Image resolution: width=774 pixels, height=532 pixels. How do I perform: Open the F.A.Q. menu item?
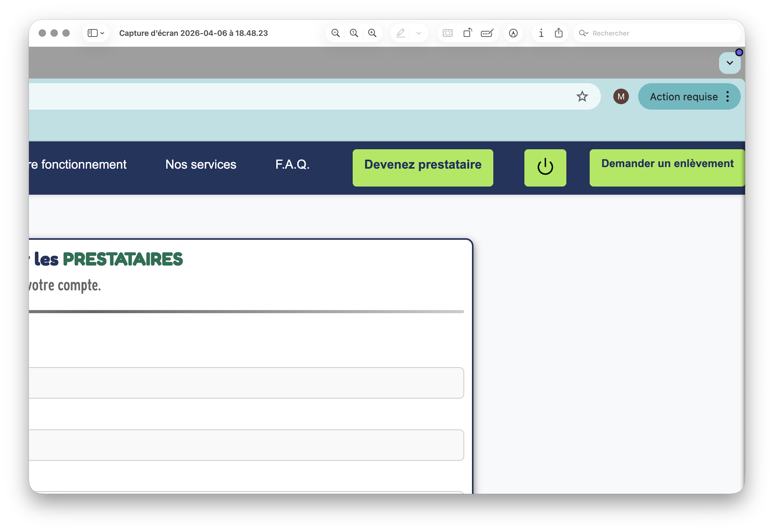click(x=292, y=164)
